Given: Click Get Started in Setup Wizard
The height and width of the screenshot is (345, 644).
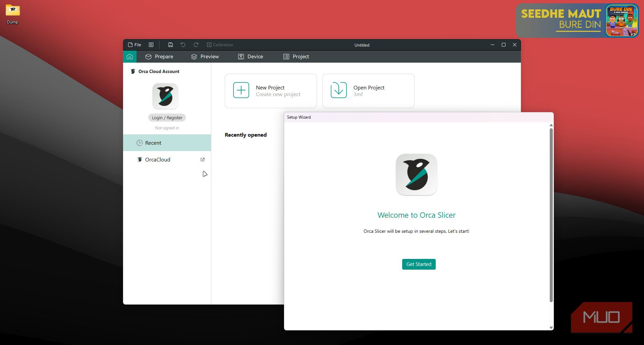Looking at the screenshot, I should coord(419,264).
